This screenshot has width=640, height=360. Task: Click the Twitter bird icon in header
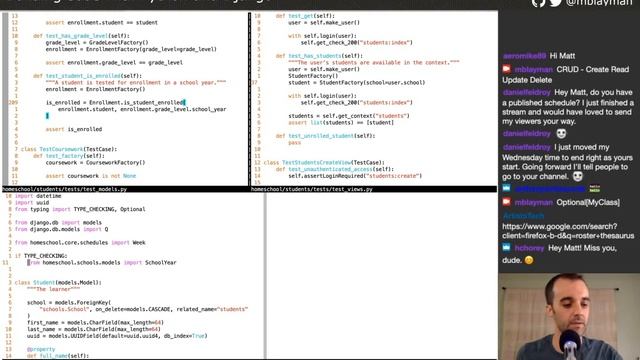(x=556, y=3)
